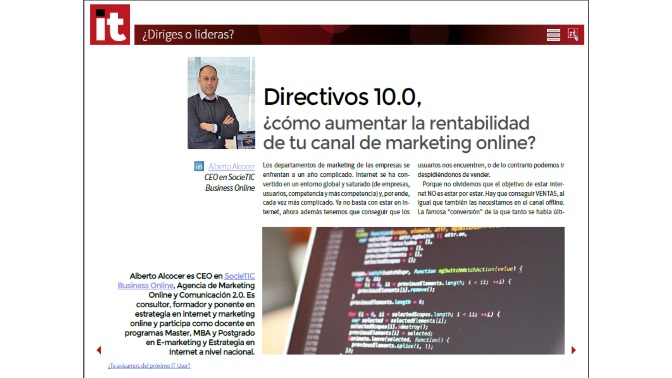Viewport: 672px width, 378px height.
Task: Go to previous page with left arrow
Action: [x=99, y=350]
